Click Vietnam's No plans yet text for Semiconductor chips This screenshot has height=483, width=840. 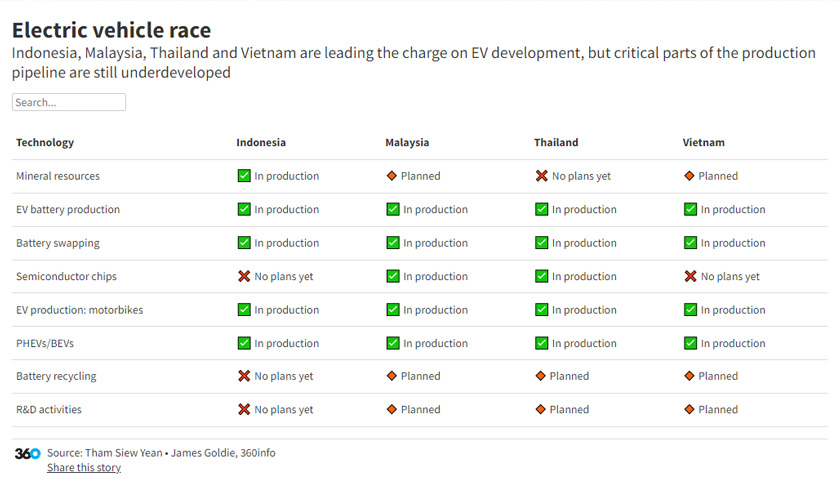pyautogui.click(x=730, y=276)
